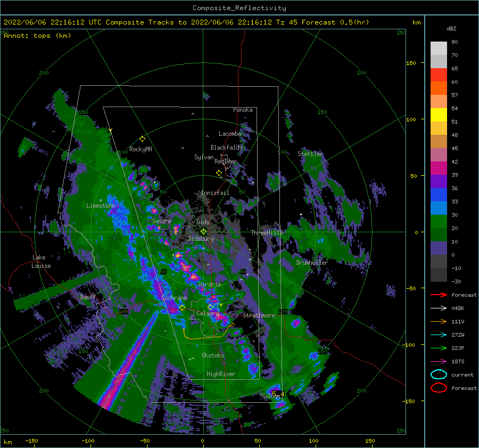Select the yellow radar-center diamond near Olds
The height and width of the screenshot is (448, 479).
(203, 232)
